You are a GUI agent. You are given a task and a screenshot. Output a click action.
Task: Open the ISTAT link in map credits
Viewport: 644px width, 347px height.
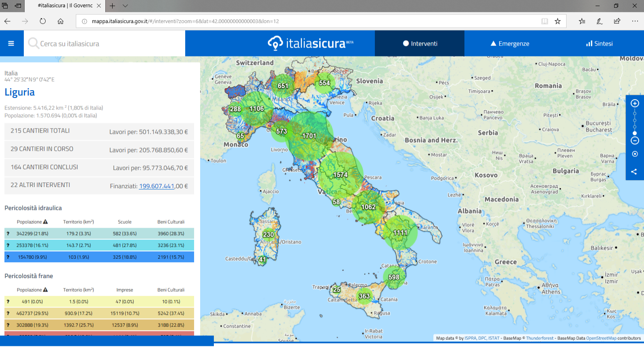pyautogui.click(x=494, y=338)
